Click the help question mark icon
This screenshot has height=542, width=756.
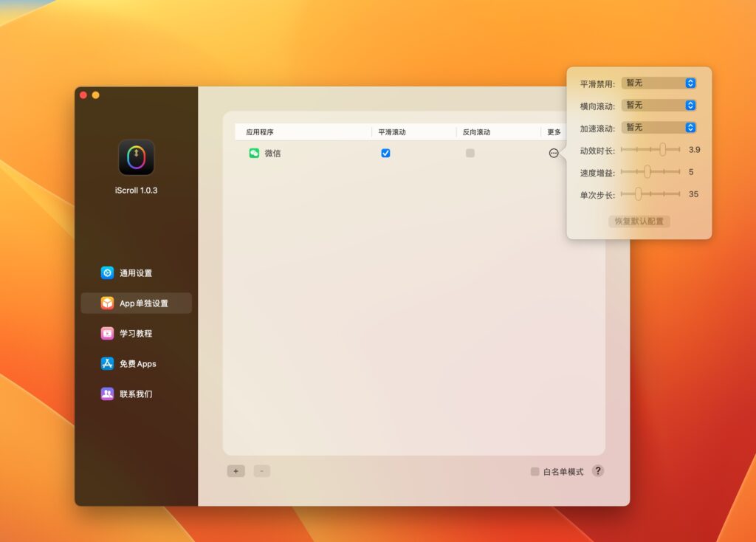tap(598, 470)
